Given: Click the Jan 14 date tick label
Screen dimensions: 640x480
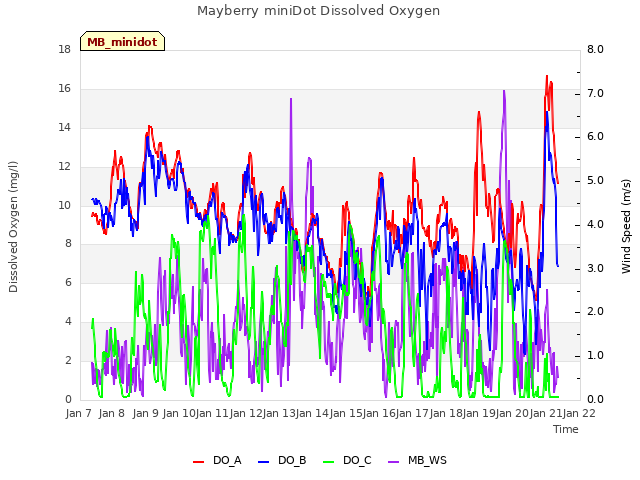Looking at the screenshot, I should 312,413.
